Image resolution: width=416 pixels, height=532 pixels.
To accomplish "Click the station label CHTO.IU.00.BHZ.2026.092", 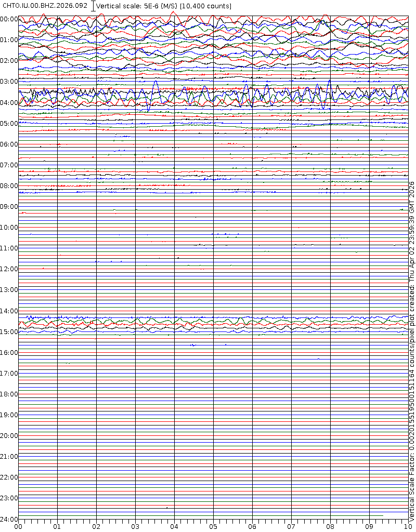I will [x=45, y=6].
